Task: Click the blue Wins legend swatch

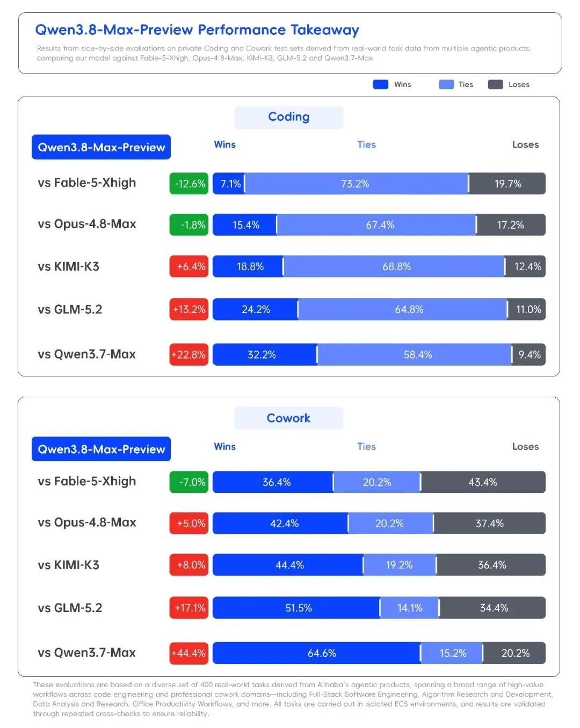Action: tap(380, 84)
